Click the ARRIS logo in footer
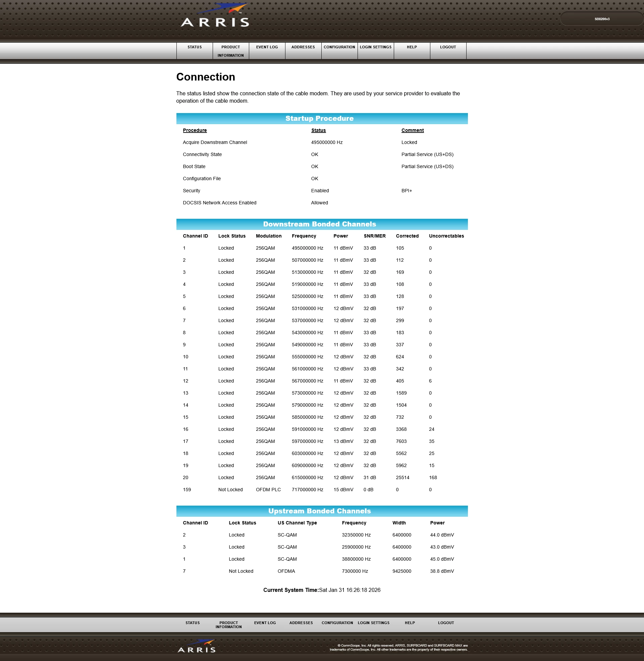 click(x=197, y=646)
